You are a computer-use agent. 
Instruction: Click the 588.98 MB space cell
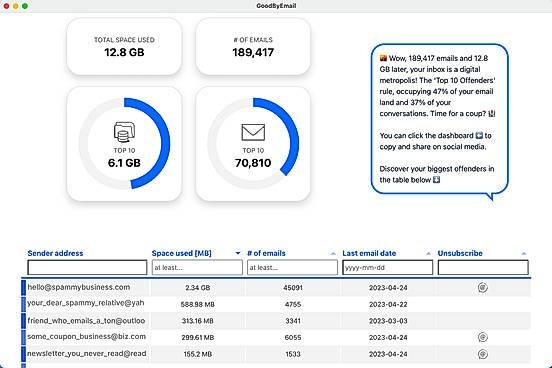click(x=197, y=304)
